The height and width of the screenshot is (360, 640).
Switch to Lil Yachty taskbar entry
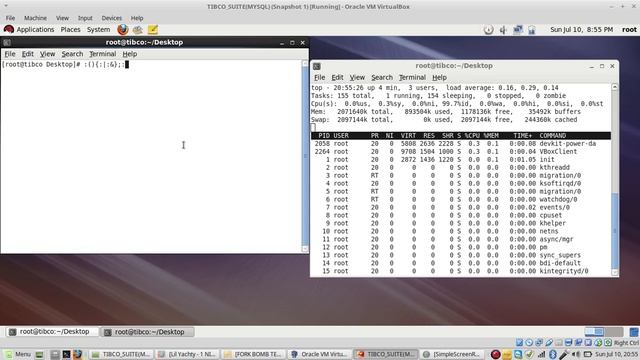pyautogui.click(x=188, y=354)
